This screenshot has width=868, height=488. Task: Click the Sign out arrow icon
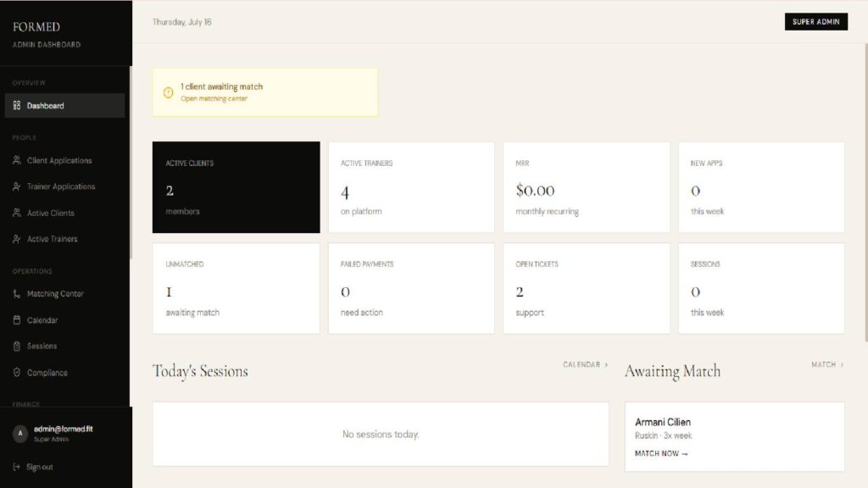tap(17, 467)
